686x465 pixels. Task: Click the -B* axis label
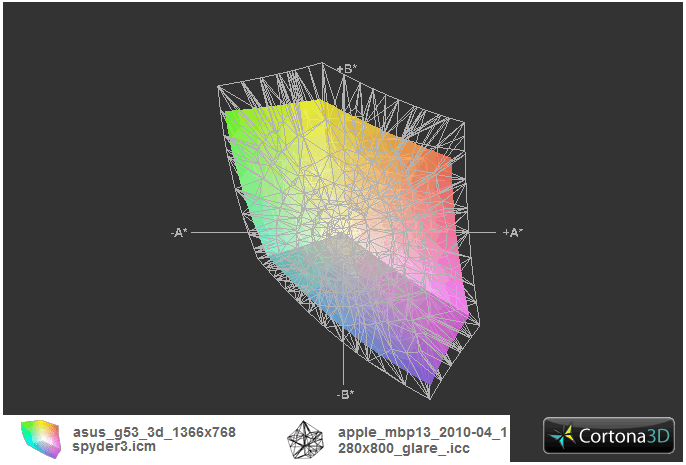point(345,395)
